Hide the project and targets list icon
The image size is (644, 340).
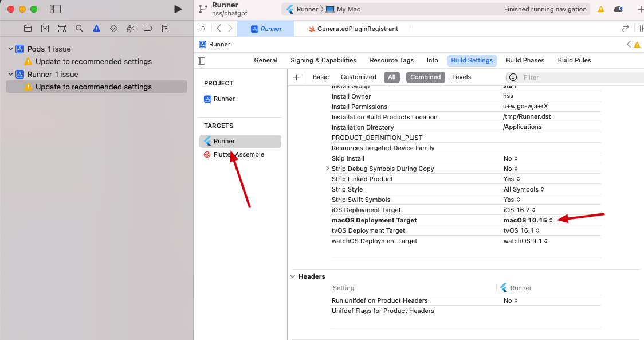[201, 61]
